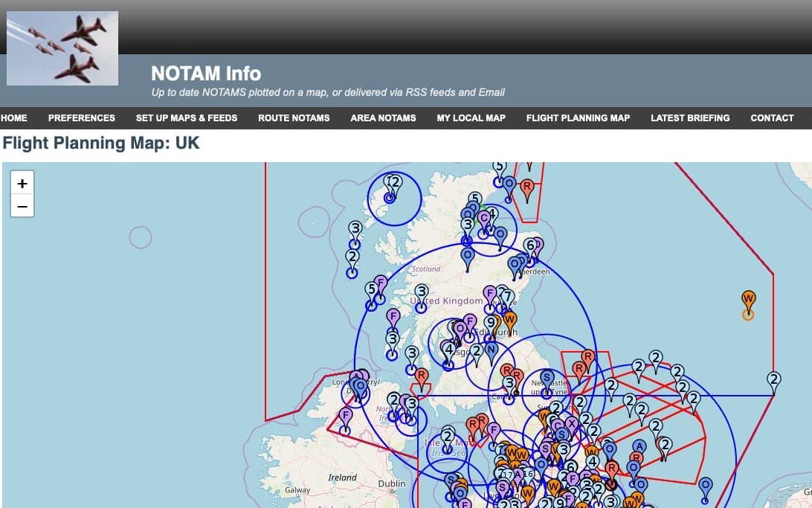Image resolution: width=812 pixels, height=508 pixels.
Task: Select FLIGHT PLANNING MAP menu item
Action: [x=578, y=118]
